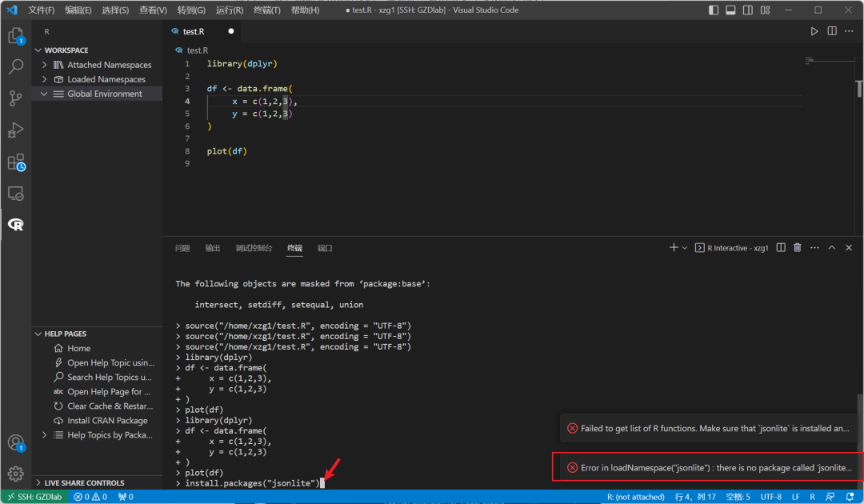The height and width of the screenshot is (504, 864).
Task: Split the editor to the right
Action: (x=831, y=31)
